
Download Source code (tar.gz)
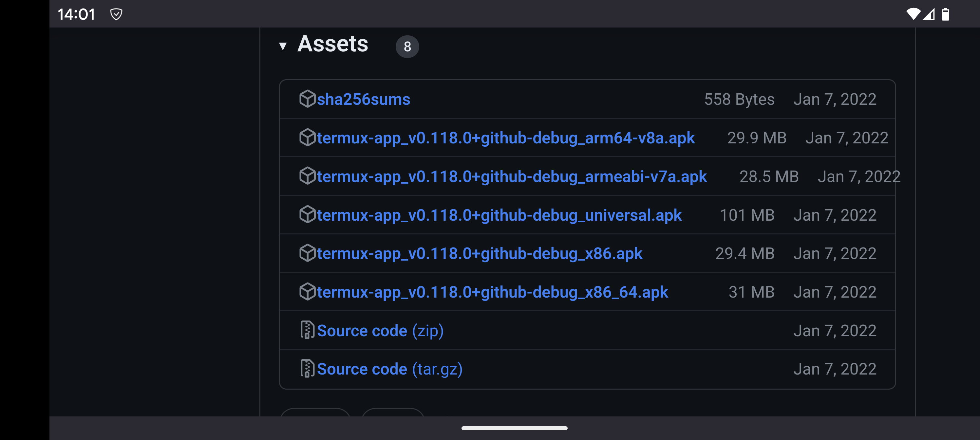[389, 369]
